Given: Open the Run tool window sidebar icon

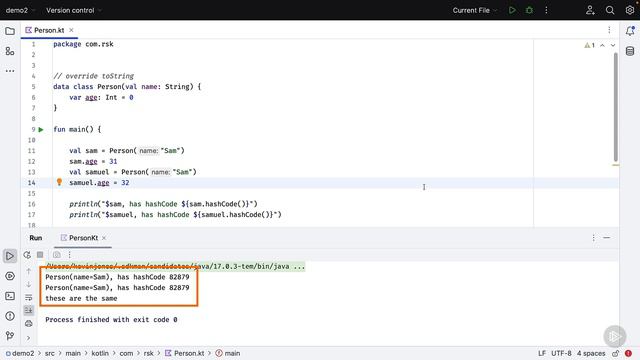Looking at the screenshot, I should 10,256.
